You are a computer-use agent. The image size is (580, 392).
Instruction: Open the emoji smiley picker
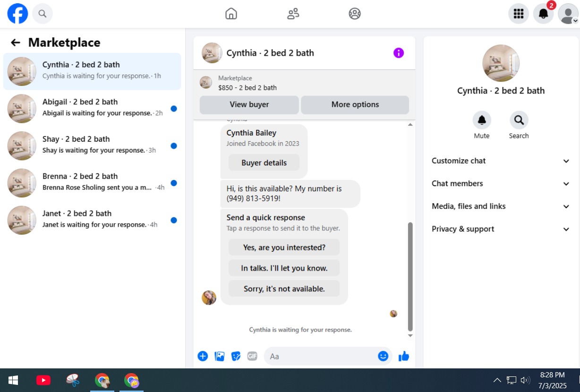click(x=383, y=356)
